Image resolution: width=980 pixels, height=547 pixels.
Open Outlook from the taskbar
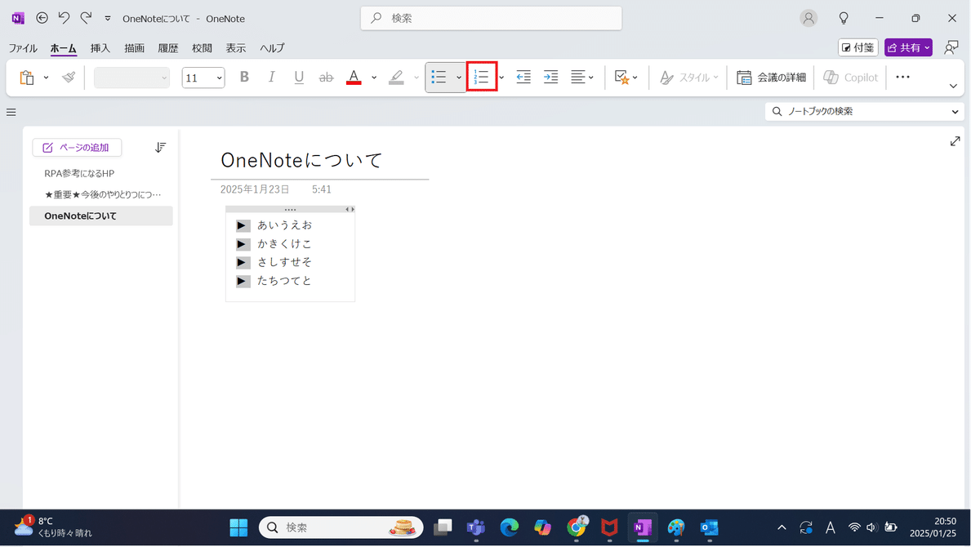710,528
